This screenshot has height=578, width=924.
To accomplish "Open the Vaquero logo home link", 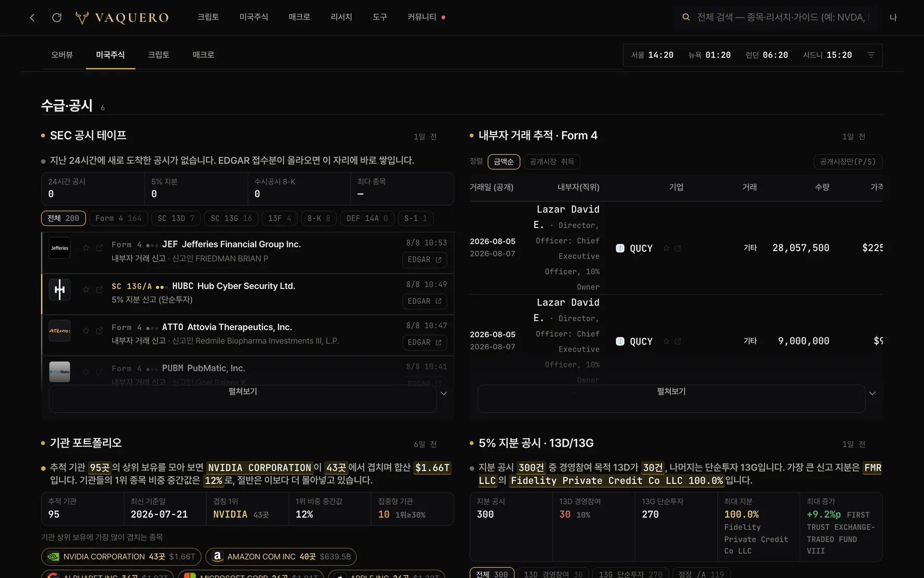I will coord(122,17).
